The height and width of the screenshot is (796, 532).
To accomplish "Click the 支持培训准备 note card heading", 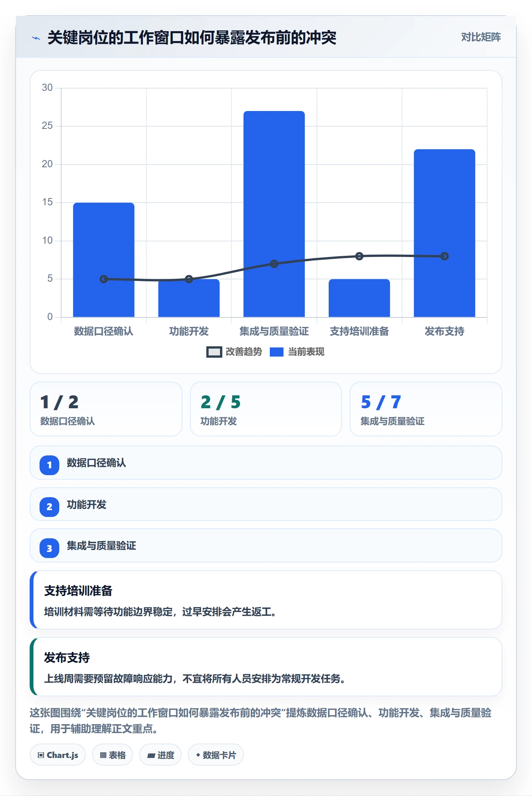I will 78,591.
